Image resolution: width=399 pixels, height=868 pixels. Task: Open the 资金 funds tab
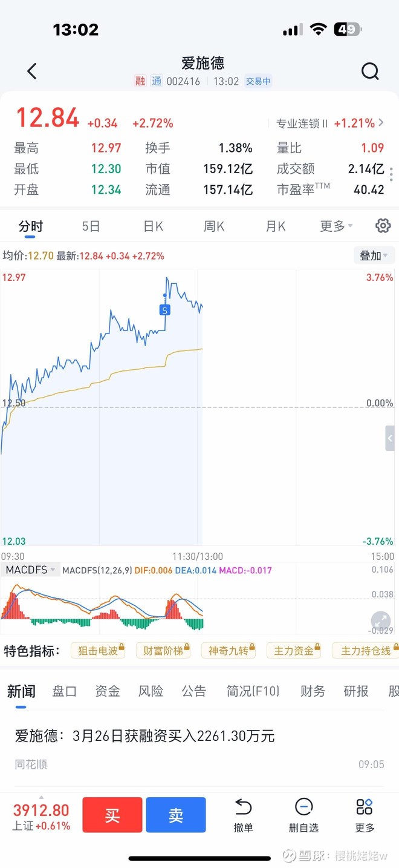pyautogui.click(x=107, y=691)
